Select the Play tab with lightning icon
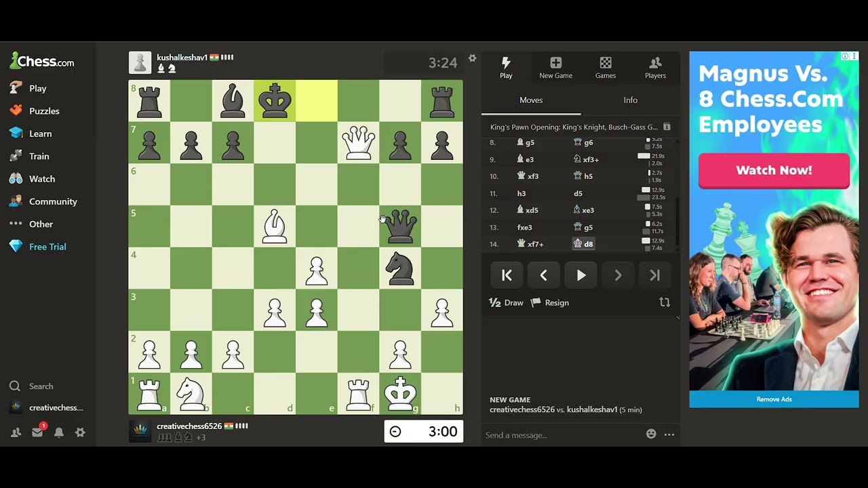Viewport: 868px width, 488px height. [506, 68]
